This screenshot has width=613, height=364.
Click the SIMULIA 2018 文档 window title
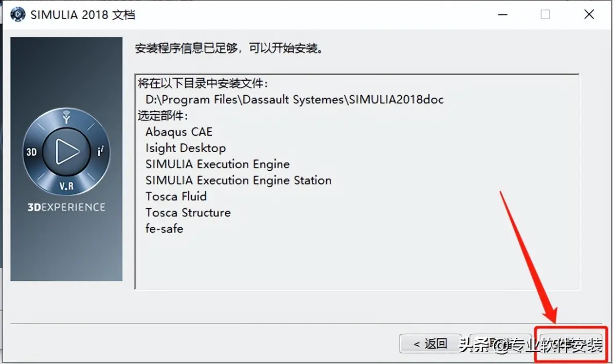point(83,15)
